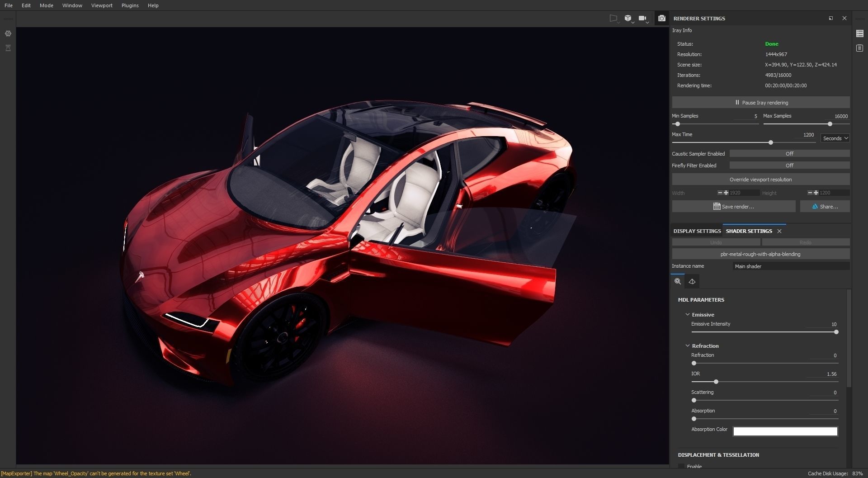Open the log clipboard icon on right dock
This screenshot has width=868, height=478.
[x=860, y=48]
